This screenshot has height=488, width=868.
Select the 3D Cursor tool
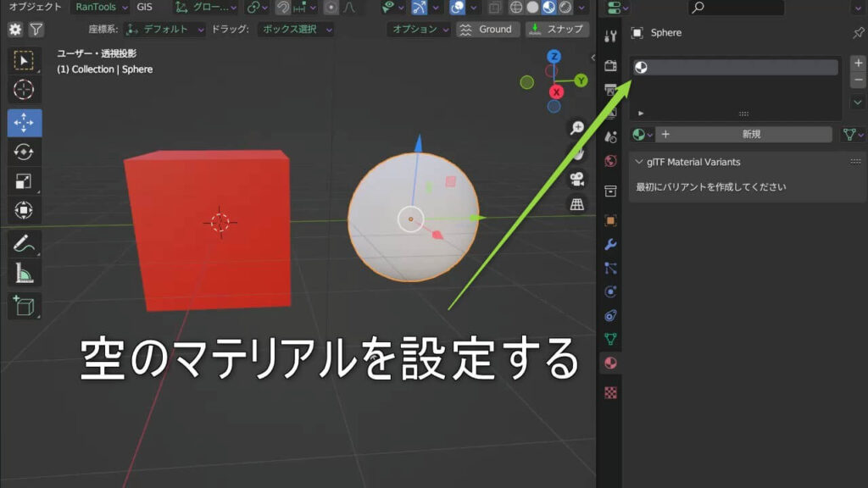tap(24, 90)
